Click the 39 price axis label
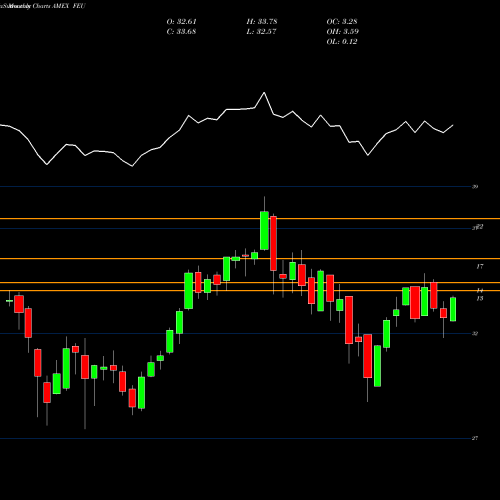 [475, 187]
